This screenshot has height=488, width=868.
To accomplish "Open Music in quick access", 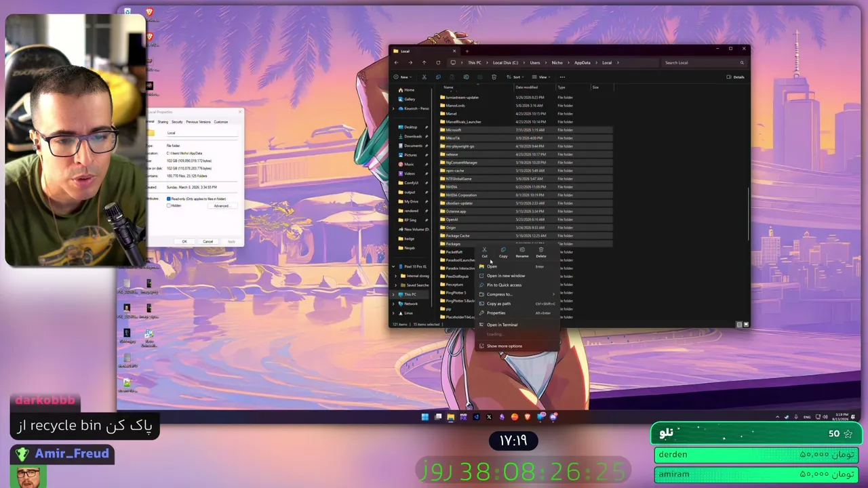I will click(x=406, y=164).
